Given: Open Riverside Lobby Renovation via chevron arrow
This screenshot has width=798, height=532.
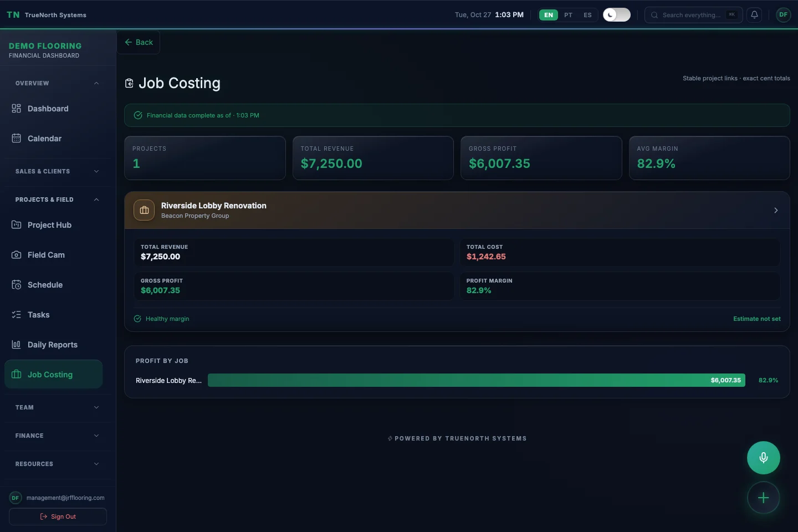Looking at the screenshot, I should click(776, 210).
